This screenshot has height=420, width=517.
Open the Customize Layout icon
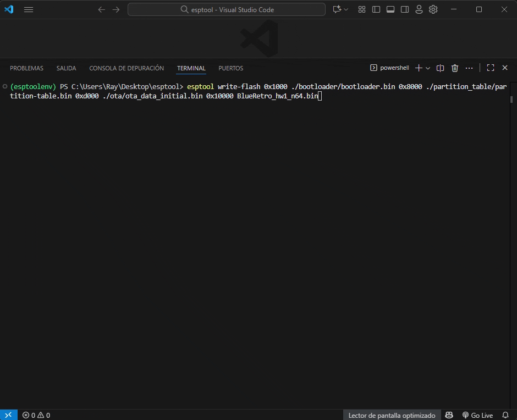(362, 9)
